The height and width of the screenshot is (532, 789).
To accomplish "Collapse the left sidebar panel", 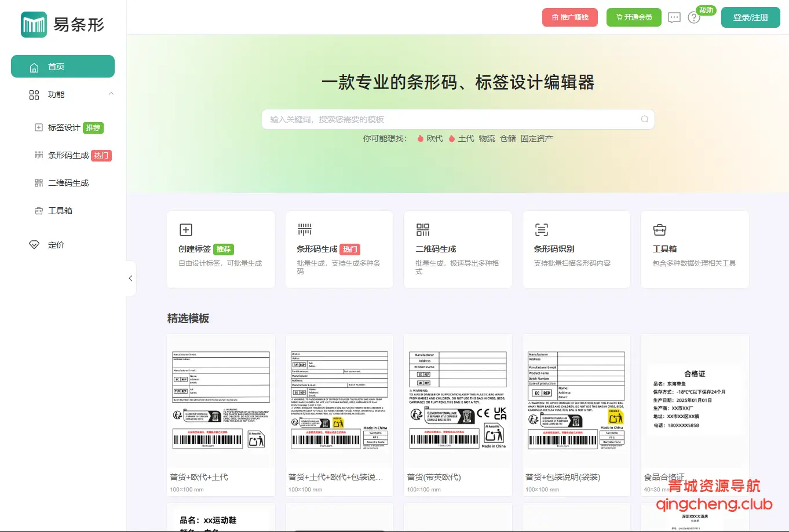I will [x=130, y=278].
